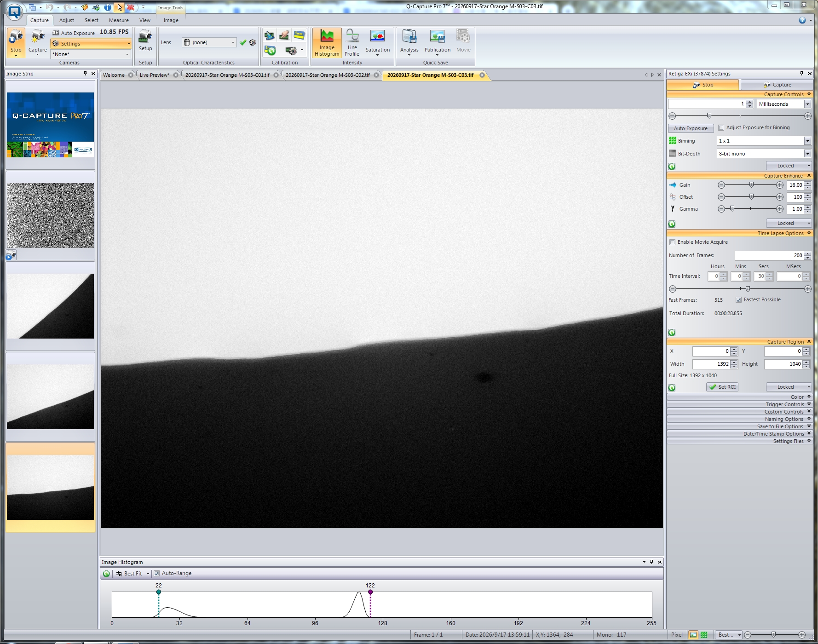Apply lens with green checkmark icon
This screenshot has height=644, width=818.
243,42
